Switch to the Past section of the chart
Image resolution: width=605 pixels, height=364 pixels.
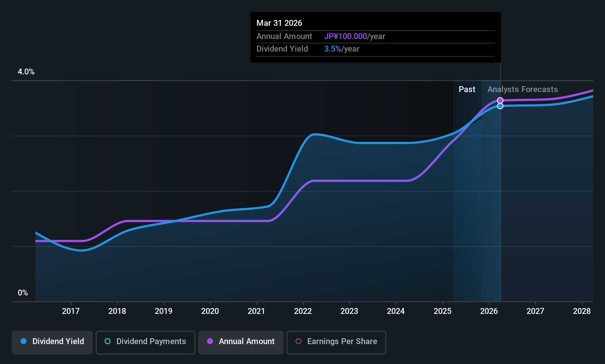[x=467, y=89]
